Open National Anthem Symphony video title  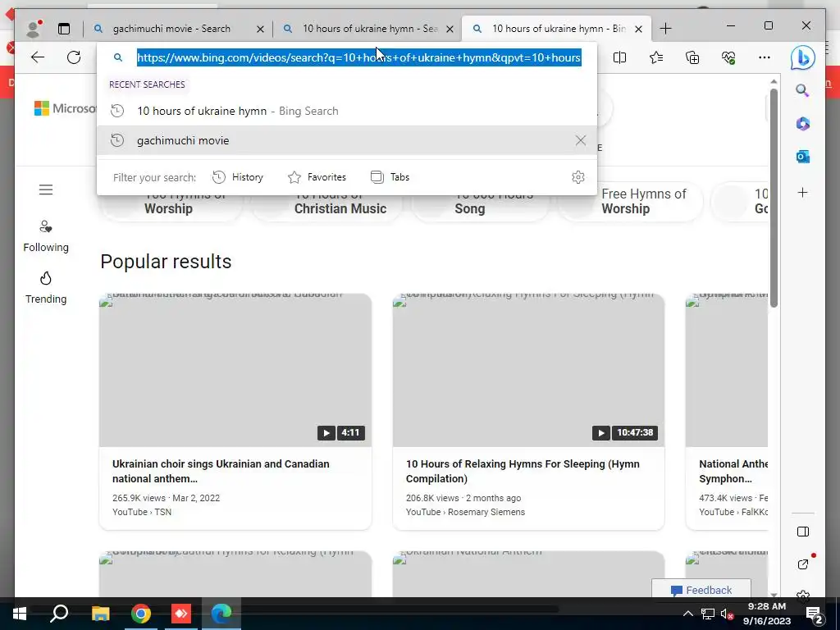(x=733, y=472)
